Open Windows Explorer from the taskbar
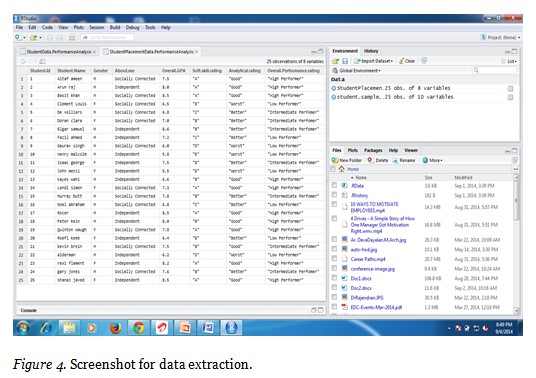The width and height of the screenshot is (536, 378). click(x=69, y=328)
